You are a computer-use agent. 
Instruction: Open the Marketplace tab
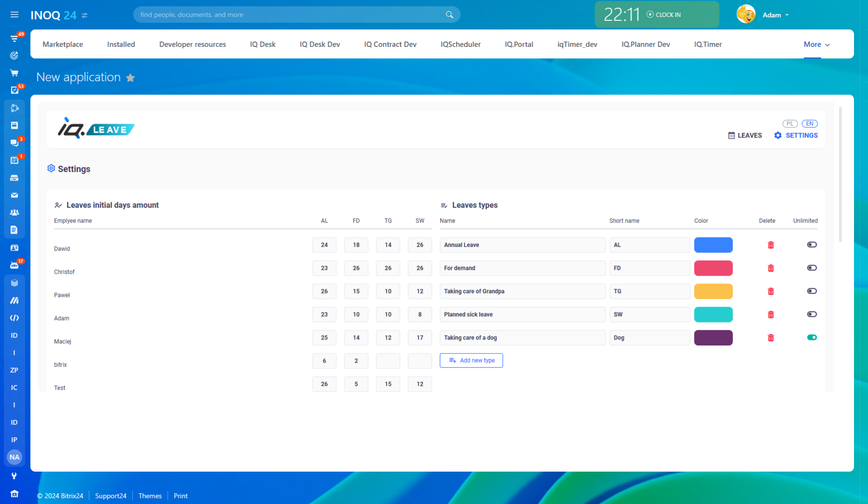63,44
